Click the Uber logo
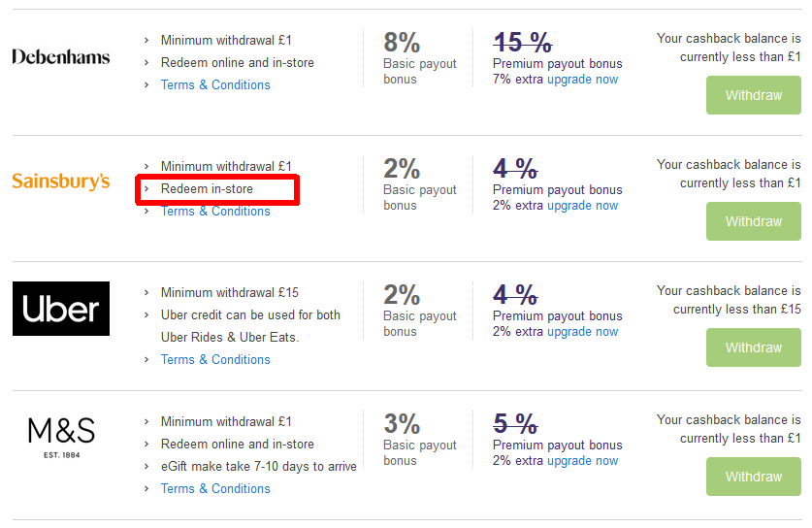The width and height of the screenshot is (812, 528). [60, 309]
